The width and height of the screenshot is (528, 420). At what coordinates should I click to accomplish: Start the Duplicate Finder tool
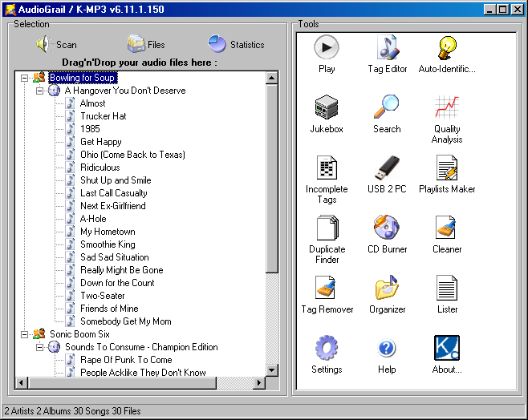click(327, 240)
